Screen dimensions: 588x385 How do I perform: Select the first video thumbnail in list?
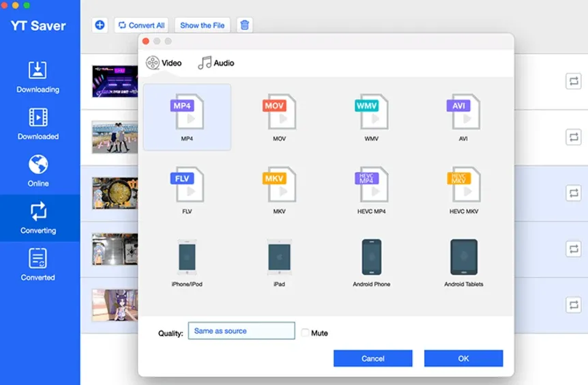(x=115, y=81)
